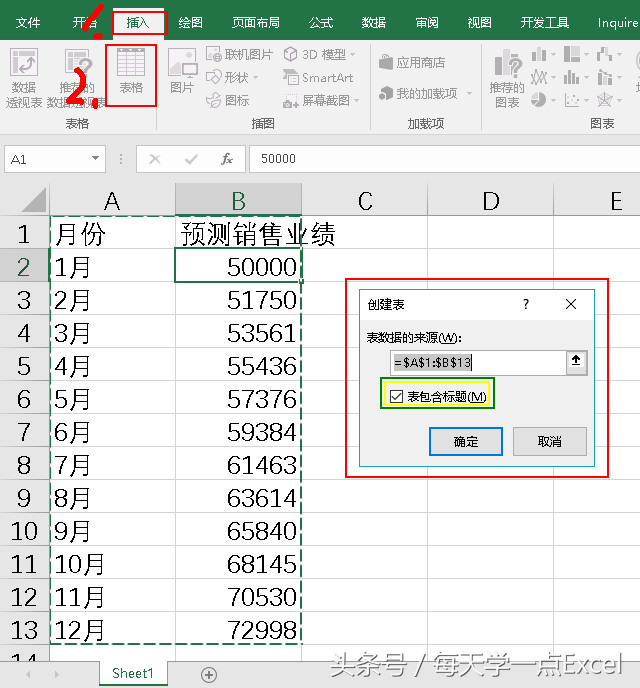Screen dimensions: 640x688
Task: Expand the 3D 模型 dropdown
Action: pos(353,54)
